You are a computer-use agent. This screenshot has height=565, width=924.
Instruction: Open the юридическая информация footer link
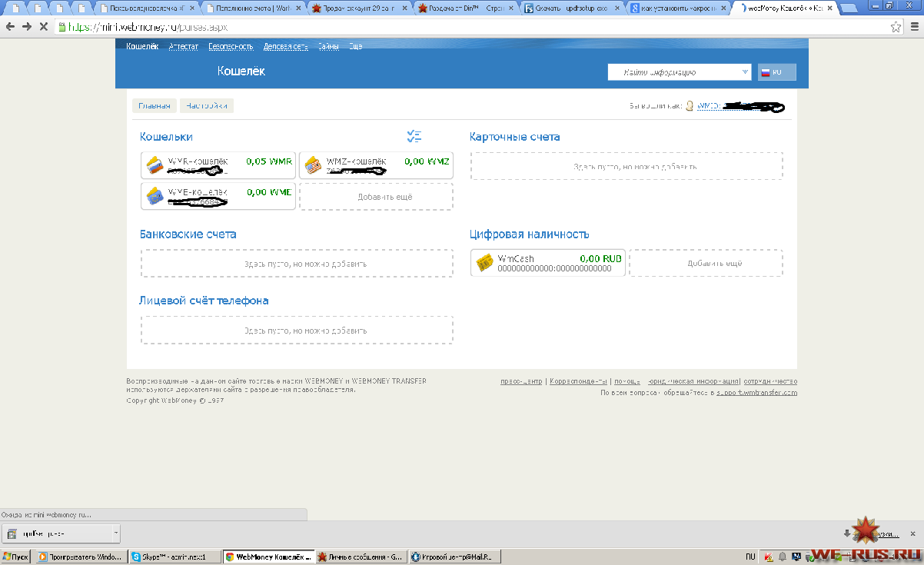click(x=692, y=381)
